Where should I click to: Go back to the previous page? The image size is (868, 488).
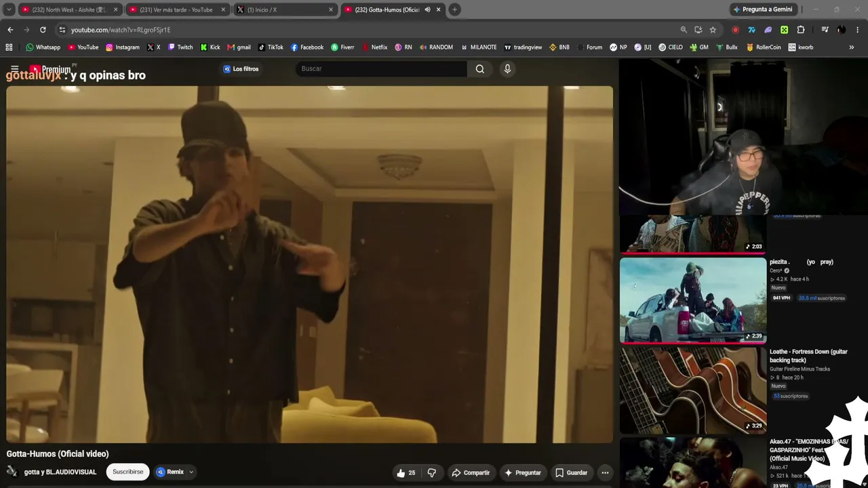click(10, 30)
